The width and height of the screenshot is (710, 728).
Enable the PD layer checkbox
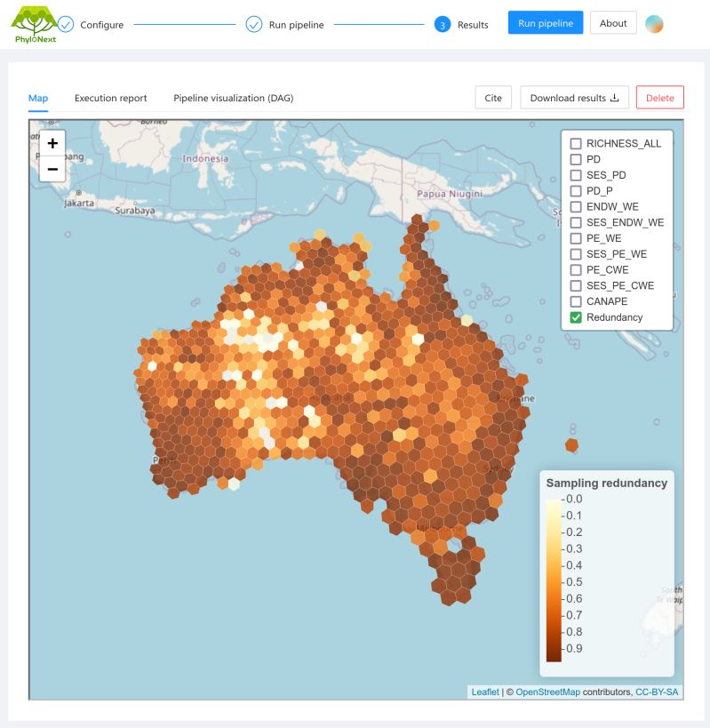click(x=576, y=159)
